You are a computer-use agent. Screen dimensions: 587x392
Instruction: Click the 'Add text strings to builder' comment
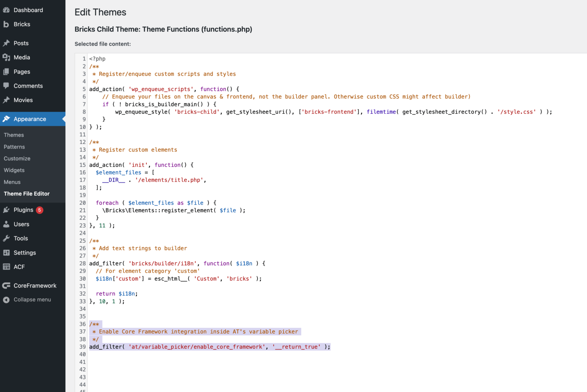click(143, 248)
